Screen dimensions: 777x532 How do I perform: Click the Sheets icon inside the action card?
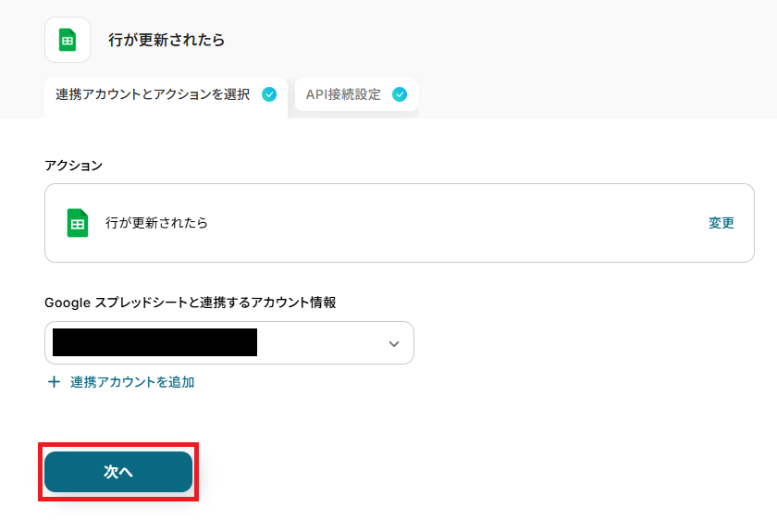[x=78, y=223]
